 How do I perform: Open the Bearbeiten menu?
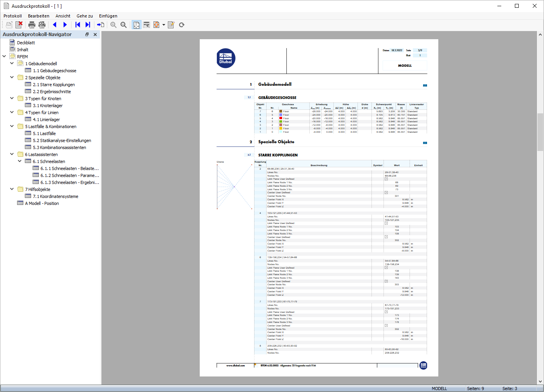(38, 16)
